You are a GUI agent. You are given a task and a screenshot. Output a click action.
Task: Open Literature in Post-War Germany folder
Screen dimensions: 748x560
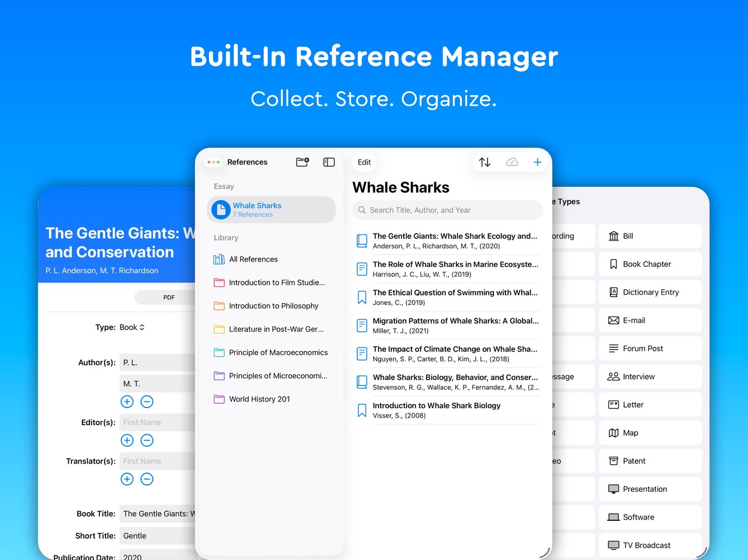point(271,329)
